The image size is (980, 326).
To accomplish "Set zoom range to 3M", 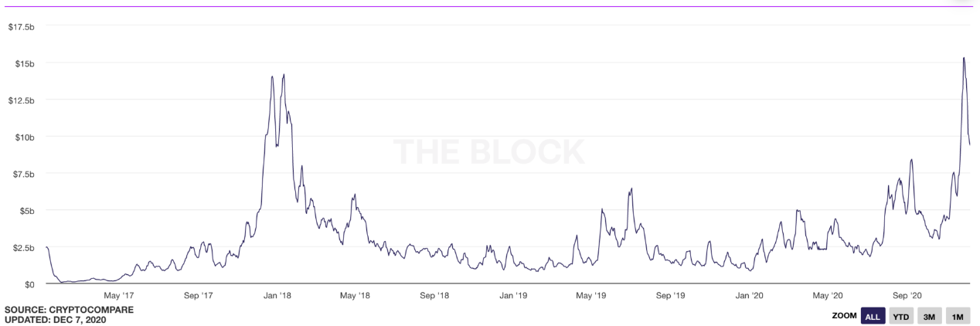I will tap(929, 317).
